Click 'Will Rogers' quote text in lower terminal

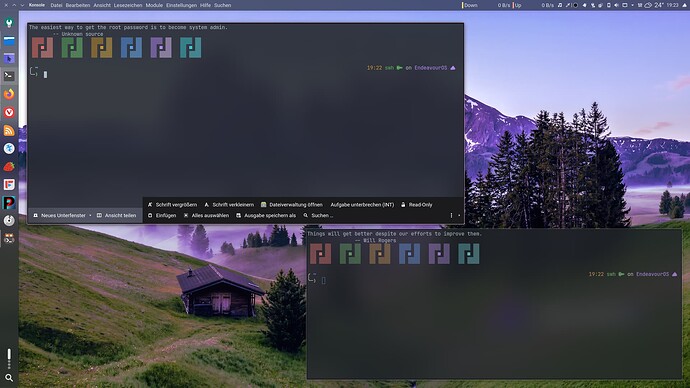pos(379,241)
